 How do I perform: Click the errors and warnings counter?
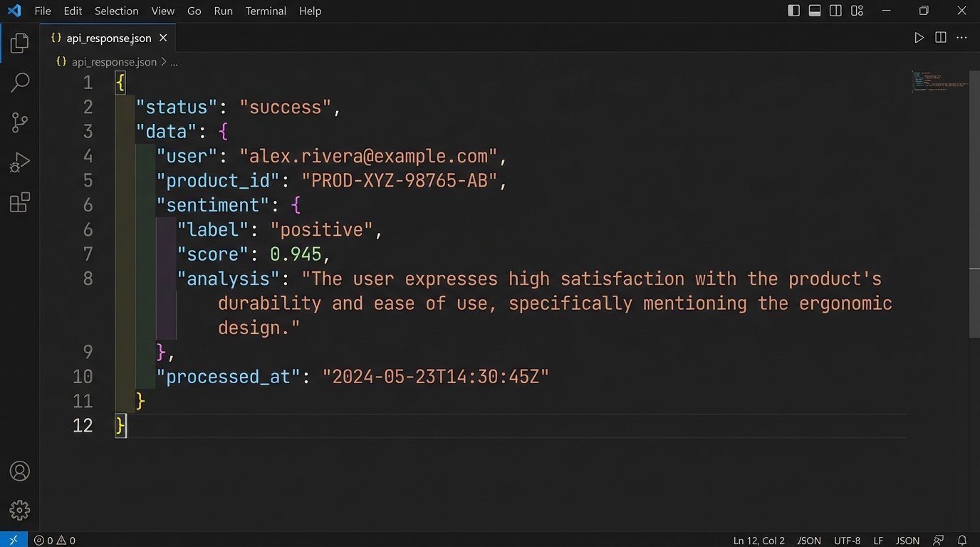point(53,540)
